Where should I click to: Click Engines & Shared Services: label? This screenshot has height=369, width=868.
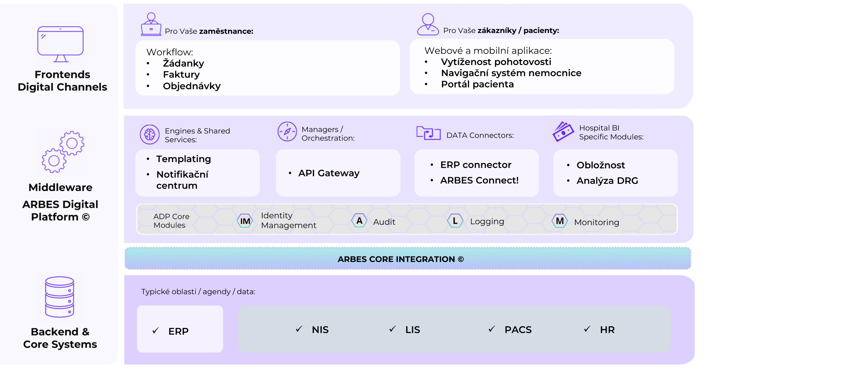point(197,135)
